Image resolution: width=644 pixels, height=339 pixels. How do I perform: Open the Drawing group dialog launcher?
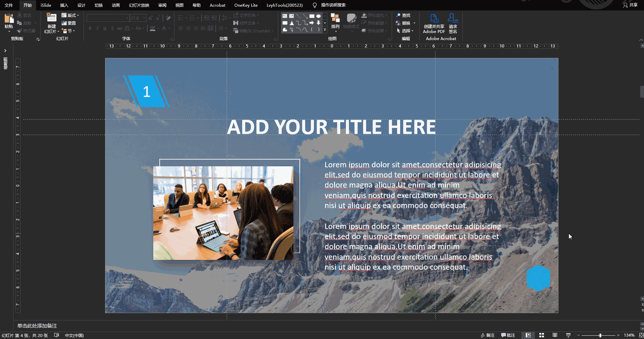point(389,39)
